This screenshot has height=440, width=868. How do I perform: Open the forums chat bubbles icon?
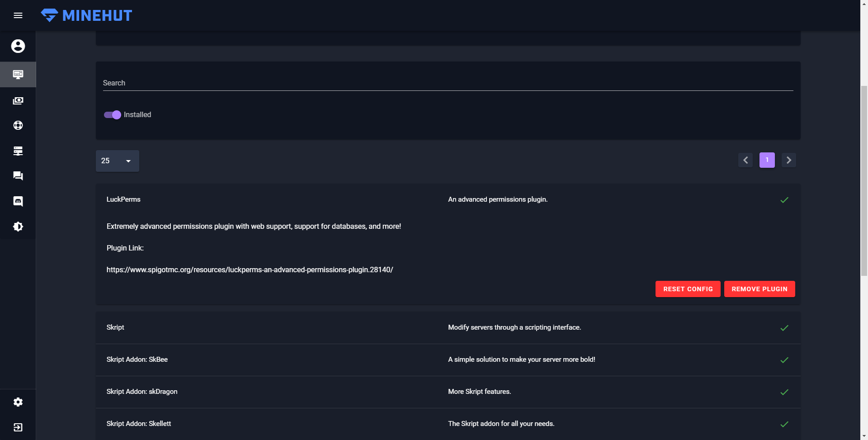tap(18, 176)
